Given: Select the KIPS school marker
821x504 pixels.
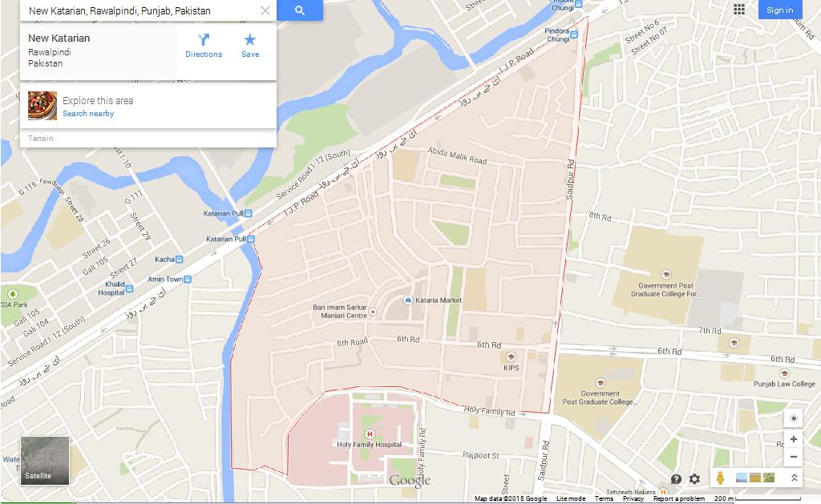Looking at the screenshot, I should [511, 357].
